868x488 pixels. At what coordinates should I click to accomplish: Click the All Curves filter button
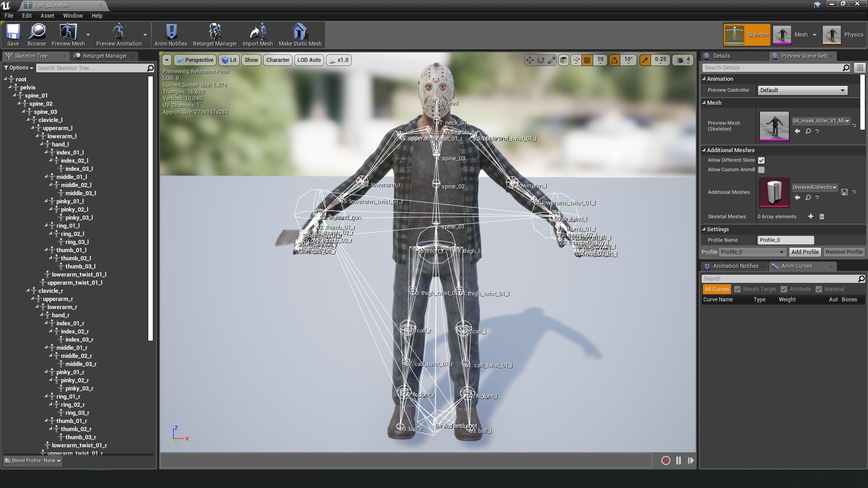click(x=717, y=289)
